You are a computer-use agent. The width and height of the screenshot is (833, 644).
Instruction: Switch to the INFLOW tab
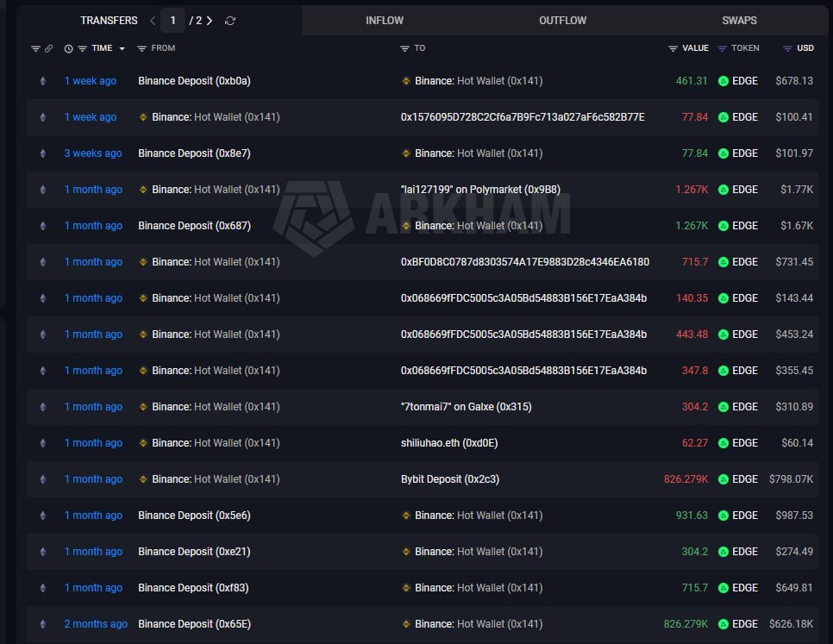385,21
